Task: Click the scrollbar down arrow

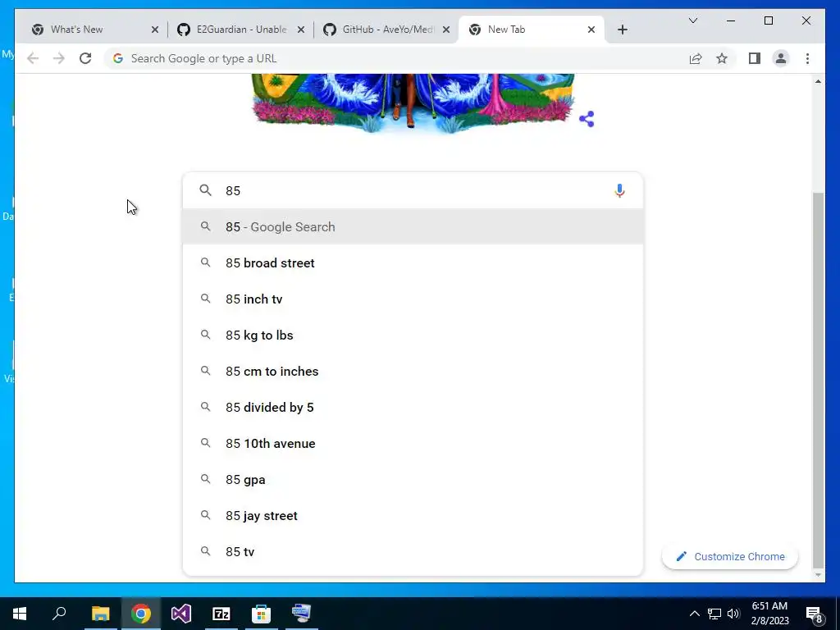Action: [818, 575]
